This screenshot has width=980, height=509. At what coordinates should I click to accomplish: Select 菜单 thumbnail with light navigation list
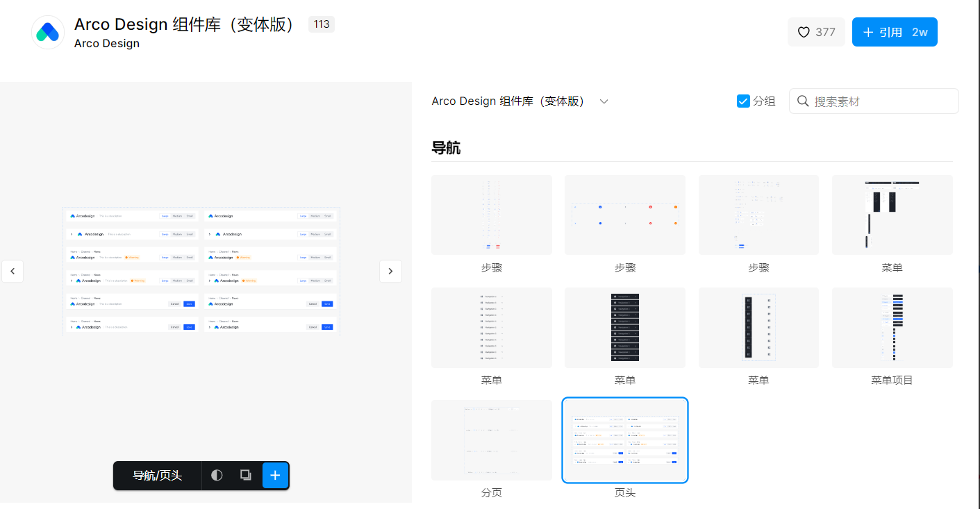[492, 327]
